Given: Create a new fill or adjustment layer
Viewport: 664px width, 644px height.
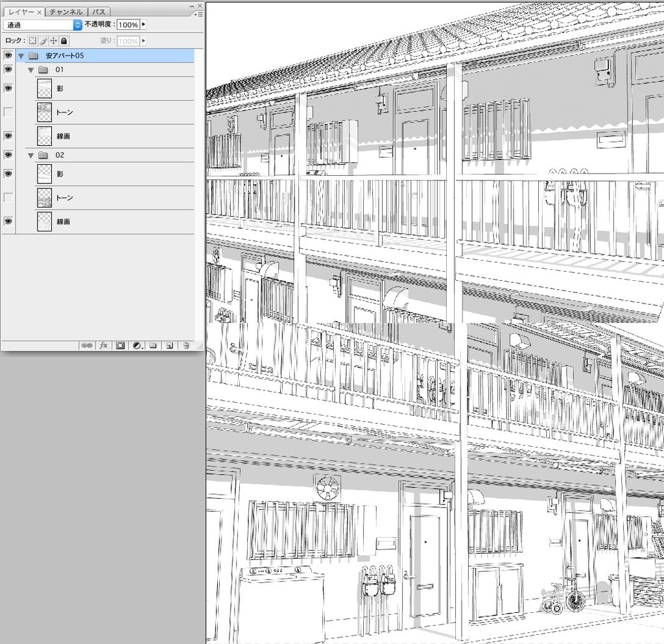Looking at the screenshot, I should coord(137,346).
